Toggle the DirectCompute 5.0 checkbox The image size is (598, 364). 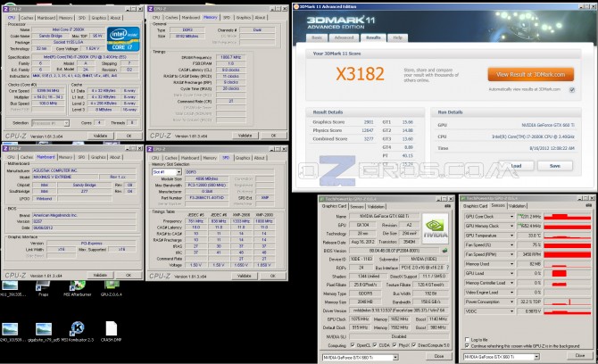(414, 345)
